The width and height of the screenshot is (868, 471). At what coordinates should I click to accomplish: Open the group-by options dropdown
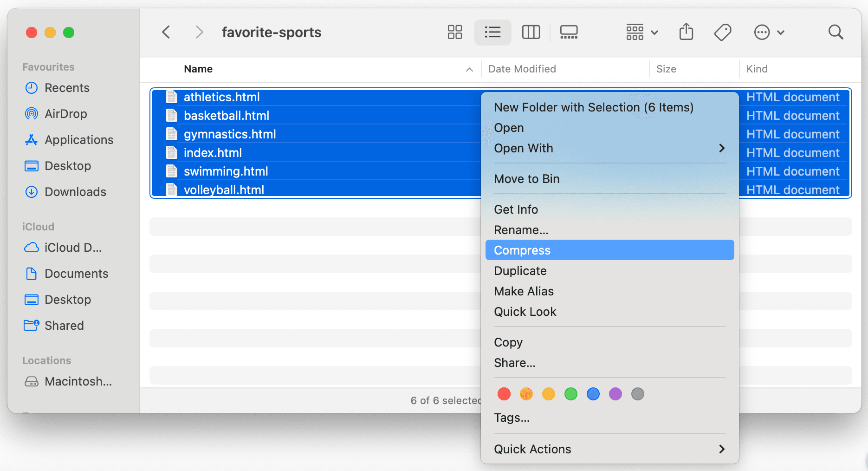[x=642, y=32]
